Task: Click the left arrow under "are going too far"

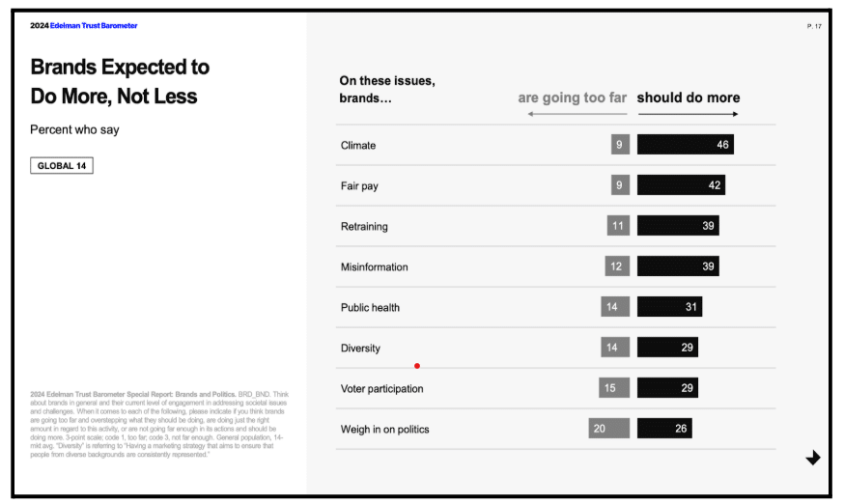Action: coord(577,115)
